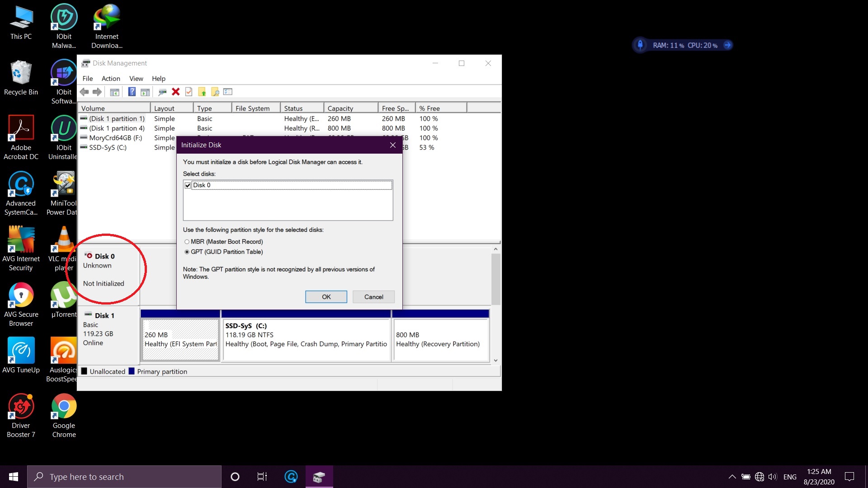The image size is (868, 488).
Task: Click the folder with magnifier toolbar icon
Action: coord(215,92)
